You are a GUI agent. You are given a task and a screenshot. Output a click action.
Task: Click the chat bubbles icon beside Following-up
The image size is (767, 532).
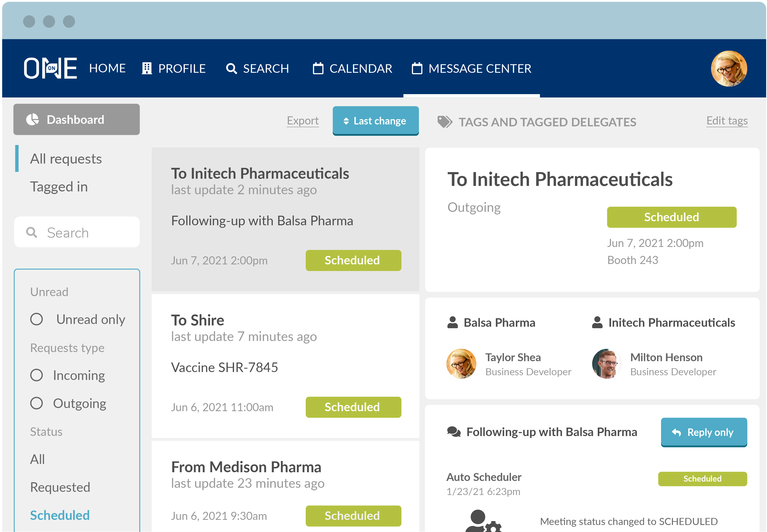point(454,432)
